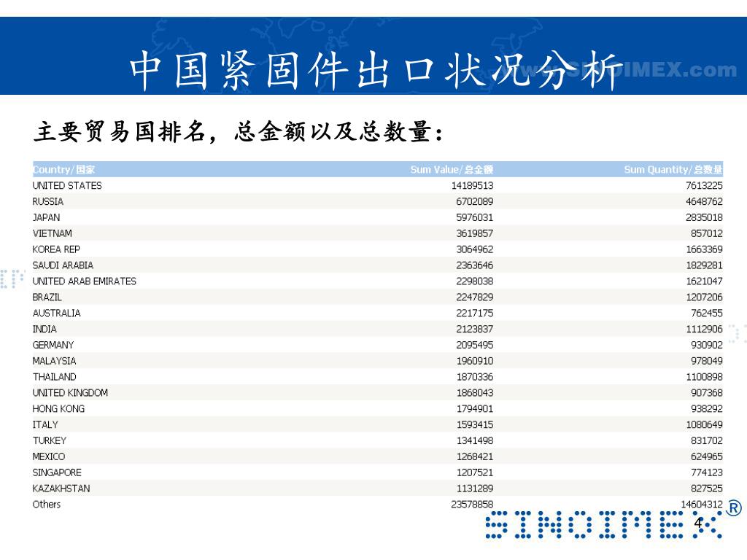Click sum value 1868043 for United Kingdom
The width and height of the screenshot is (747, 560).
pyautogui.click(x=475, y=393)
